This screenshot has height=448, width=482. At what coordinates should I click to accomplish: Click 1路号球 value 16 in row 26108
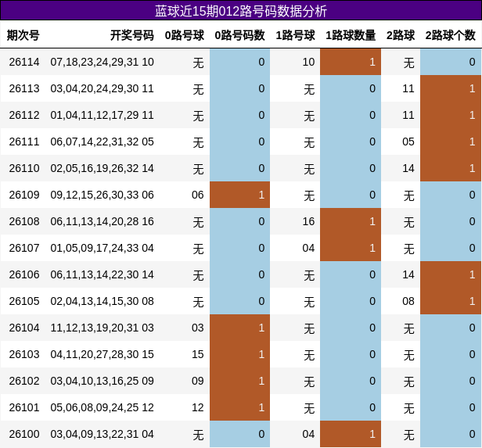pyautogui.click(x=308, y=221)
